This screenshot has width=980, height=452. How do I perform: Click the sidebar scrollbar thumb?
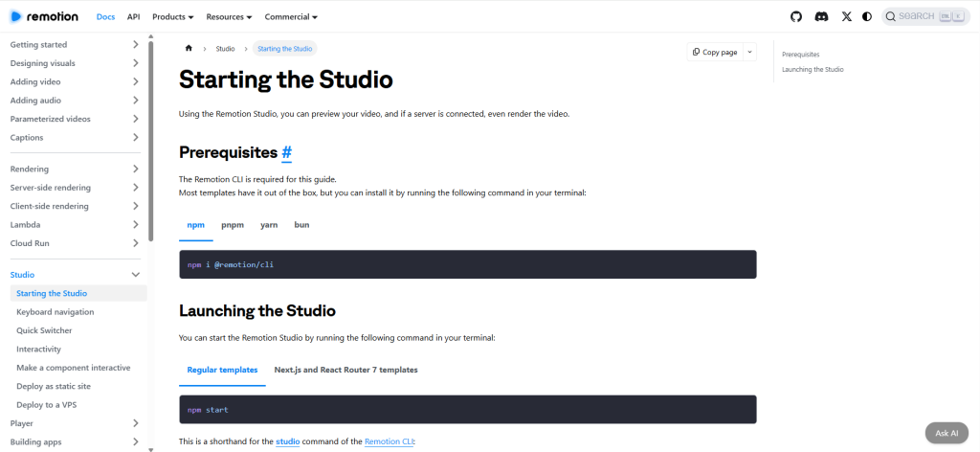pos(150,141)
